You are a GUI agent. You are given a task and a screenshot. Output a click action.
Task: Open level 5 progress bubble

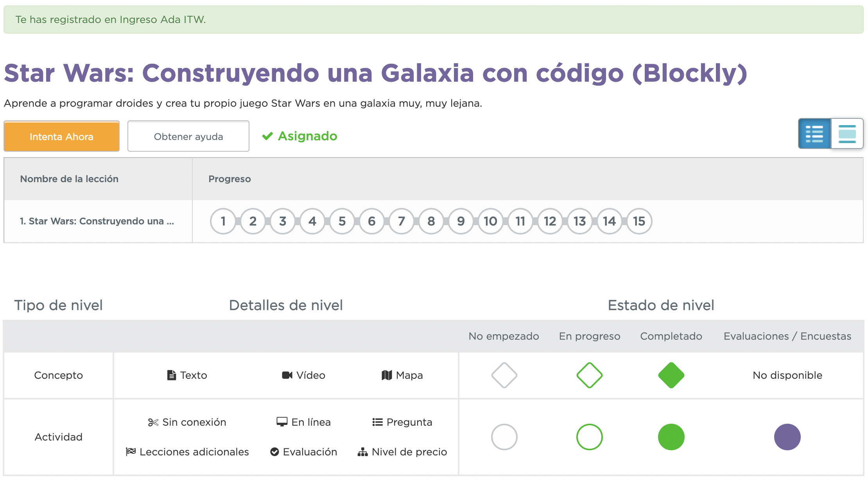(342, 221)
